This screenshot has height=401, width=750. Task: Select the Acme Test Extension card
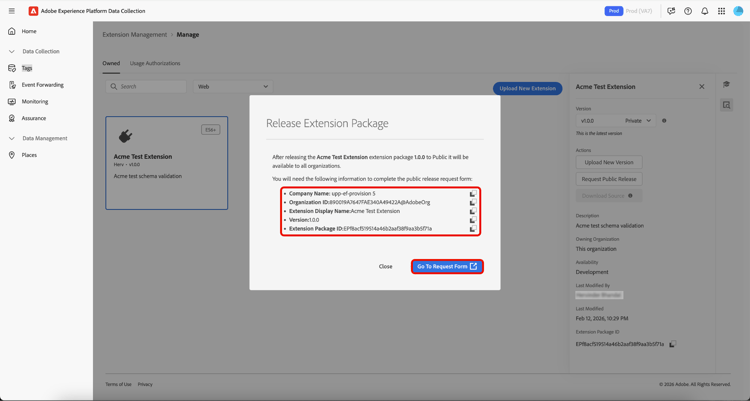(166, 163)
